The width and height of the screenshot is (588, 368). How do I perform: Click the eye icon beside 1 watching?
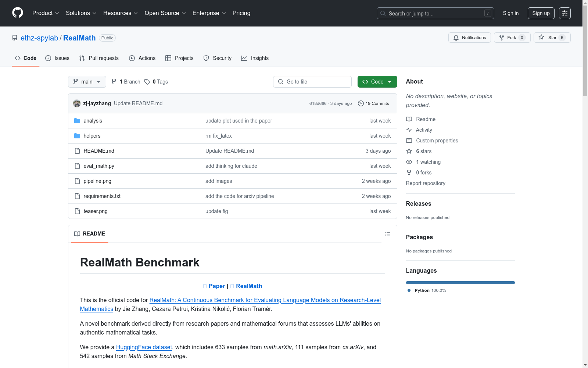click(x=409, y=162)
